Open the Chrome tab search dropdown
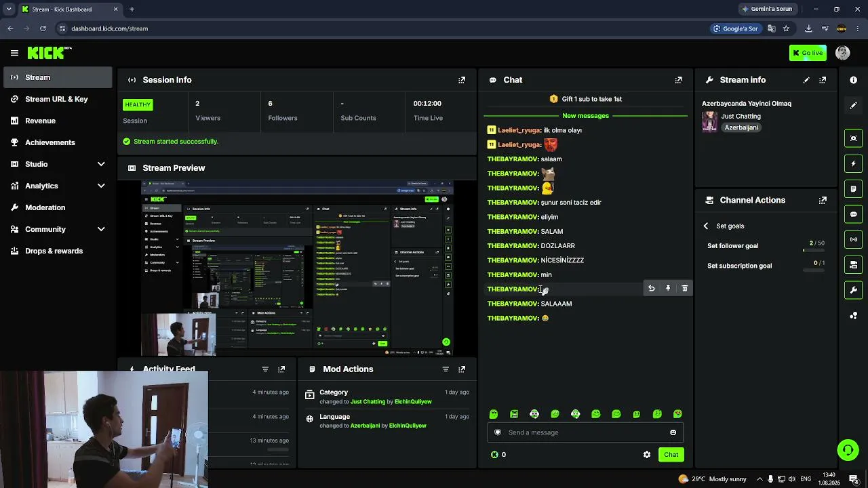This screenshot has height=488, width=868. pos(9,9)
